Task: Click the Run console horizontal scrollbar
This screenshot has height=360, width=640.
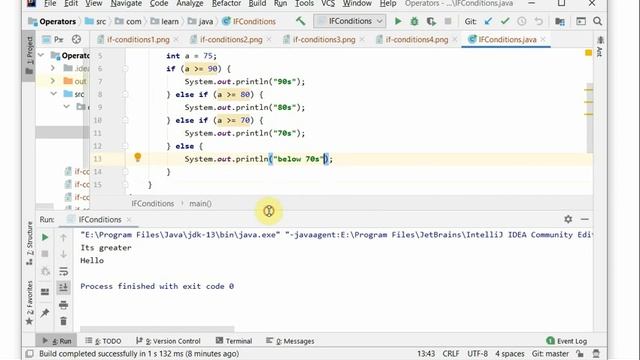Action: pyautogui.click(x=157, y=329)
